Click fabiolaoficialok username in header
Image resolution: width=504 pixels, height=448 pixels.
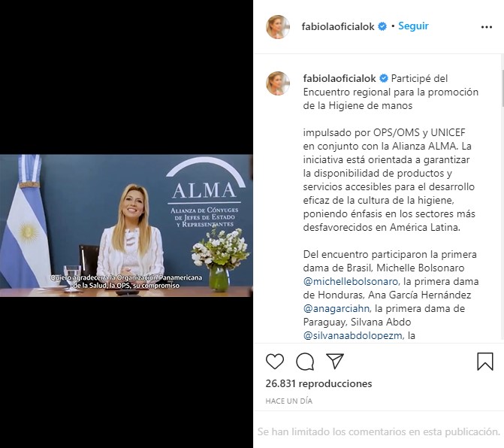pyautogui.click(x=338, y=26)
